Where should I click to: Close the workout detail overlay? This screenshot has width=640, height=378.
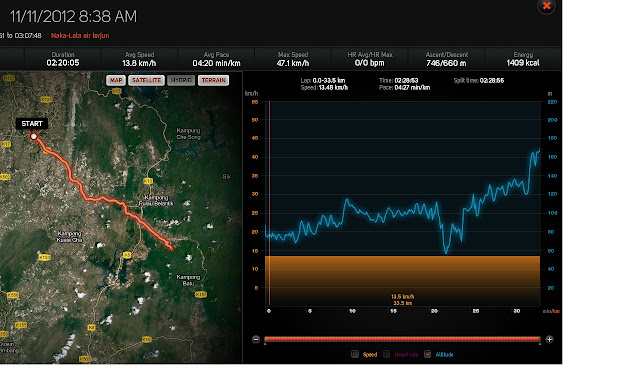point(547,6)
